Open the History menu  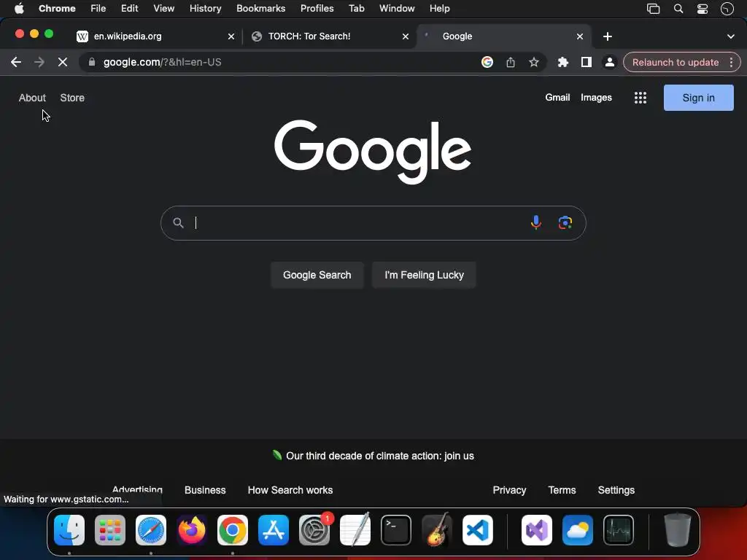point(205,9)
